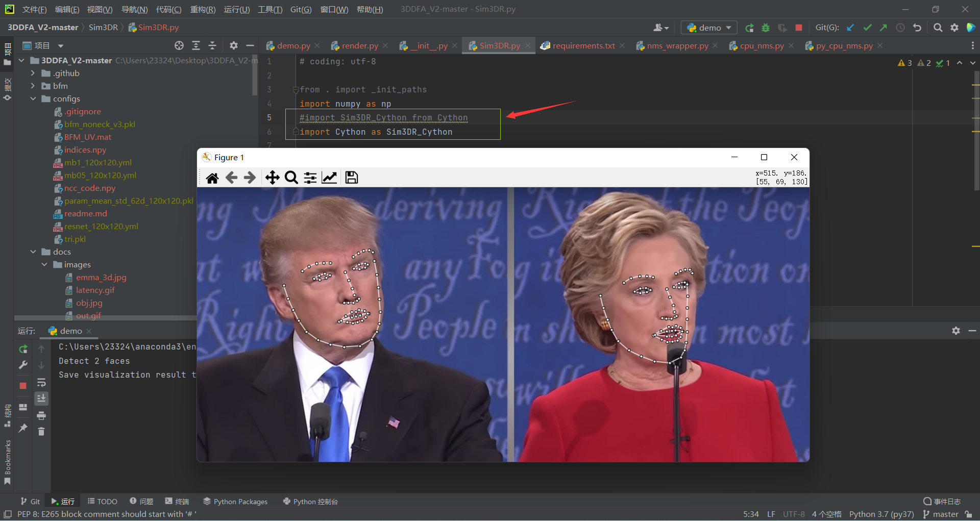Viewport: 980px width, 521px height.
Task: Expand the .github folder
Action: click(x=33, y=73)
